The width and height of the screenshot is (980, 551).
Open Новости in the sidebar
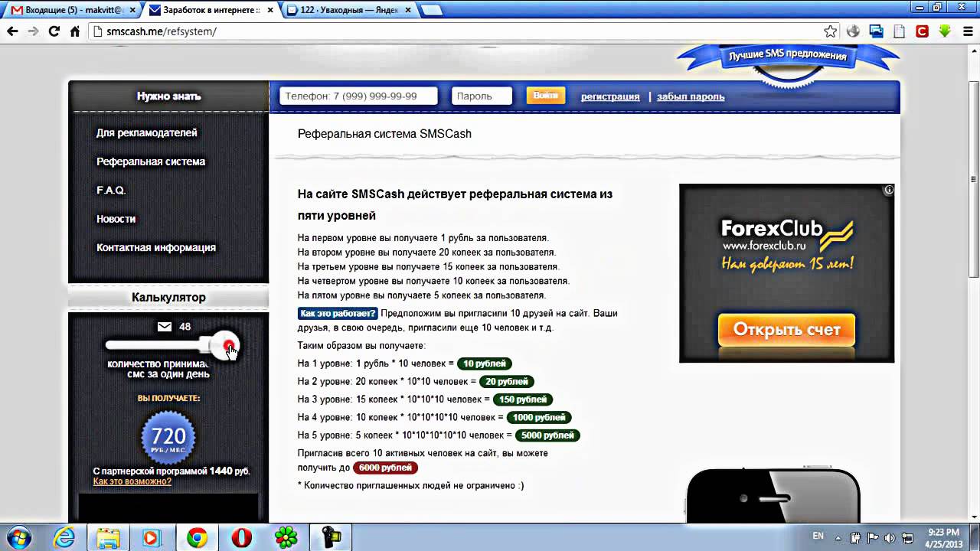tap(116, 219)
